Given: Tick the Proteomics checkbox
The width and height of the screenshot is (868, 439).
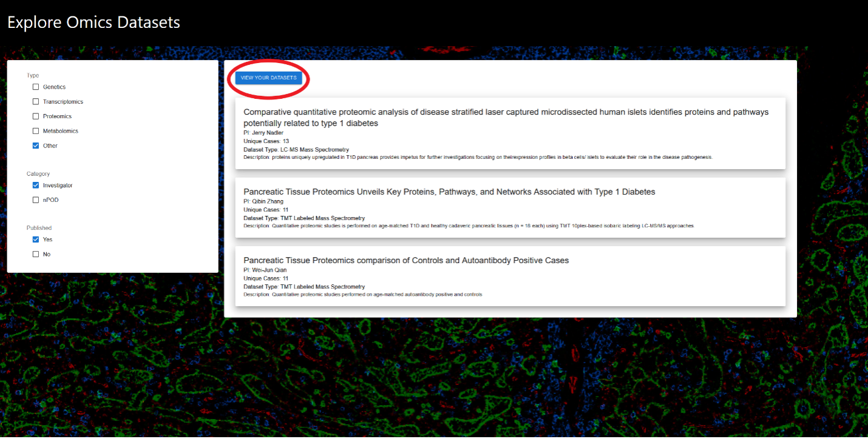Looking at the screenshot, I should pyautogui.click(x=36, y=116).
